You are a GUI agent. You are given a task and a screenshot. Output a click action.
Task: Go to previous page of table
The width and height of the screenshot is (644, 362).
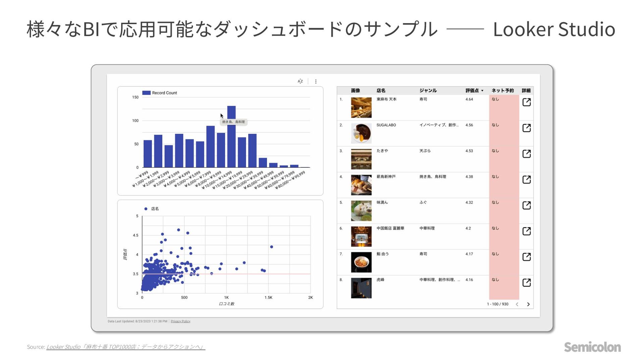(517, 304)
